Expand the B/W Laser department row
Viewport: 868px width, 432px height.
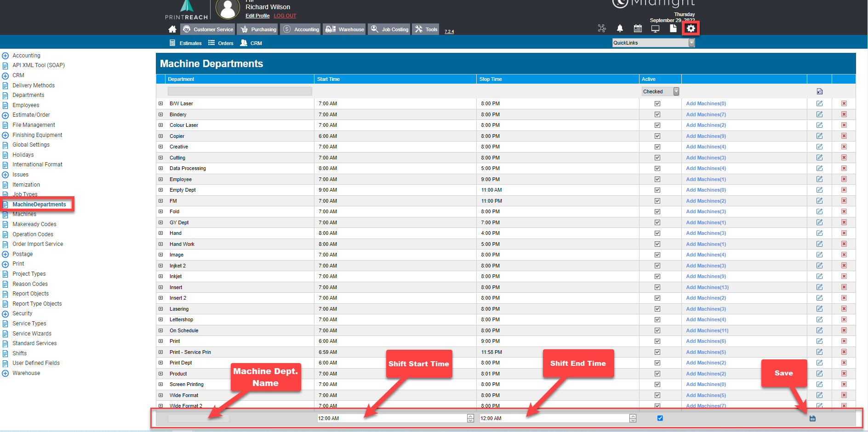tap(160, 103)
